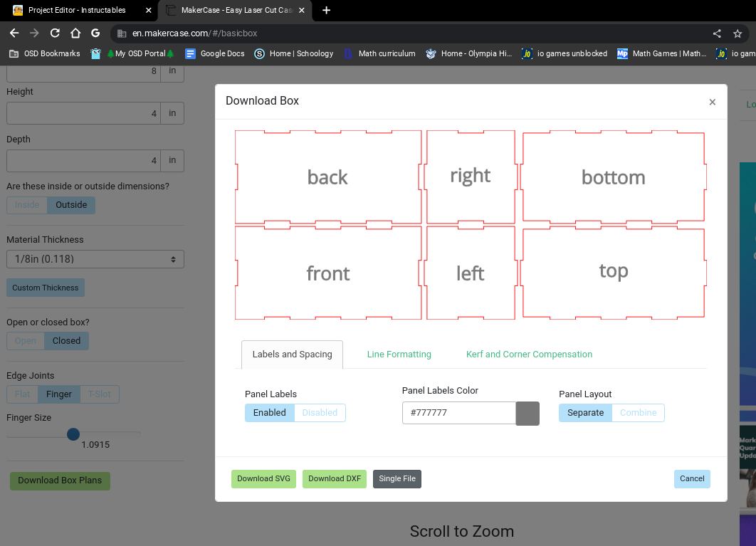Click the share icon in the address bar

coord(717,33)
